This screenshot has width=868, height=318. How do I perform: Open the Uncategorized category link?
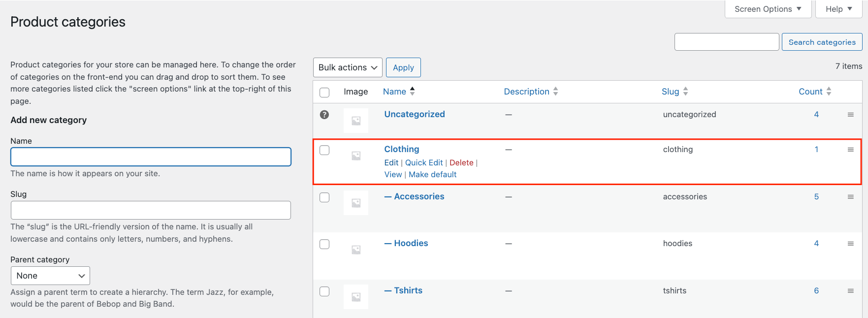click(x=415, y=114)
